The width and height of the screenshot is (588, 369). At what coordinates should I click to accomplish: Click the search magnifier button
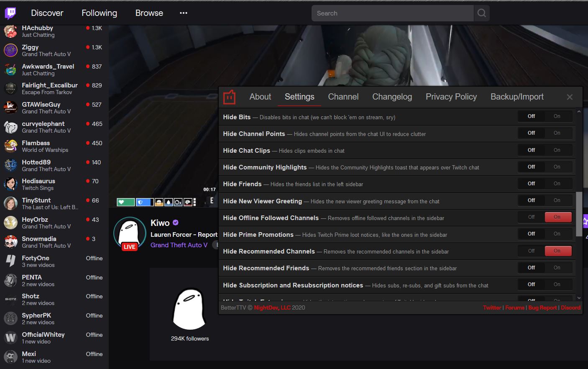pyautogui.click(x=482, y=13)
